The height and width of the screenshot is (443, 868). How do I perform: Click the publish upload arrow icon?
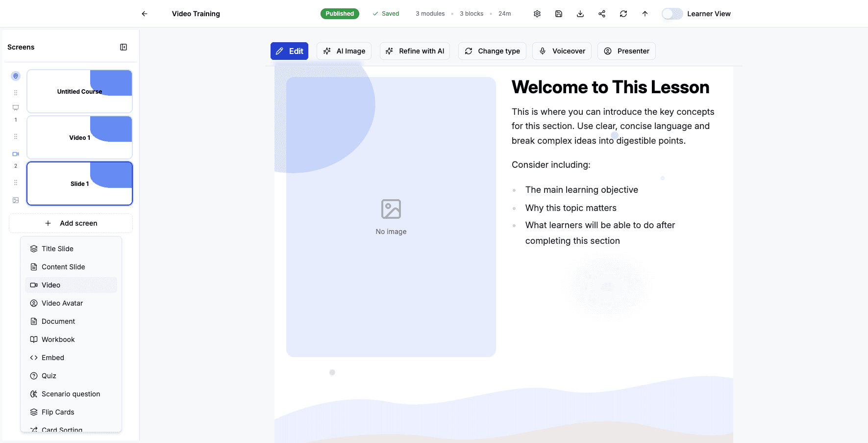(x=645, y=13)
